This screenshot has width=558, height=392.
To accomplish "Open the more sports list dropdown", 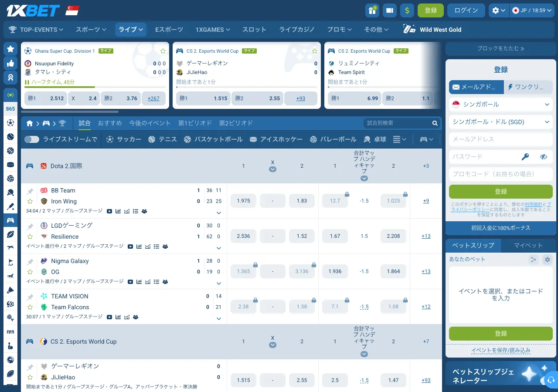I will [400, 139].
